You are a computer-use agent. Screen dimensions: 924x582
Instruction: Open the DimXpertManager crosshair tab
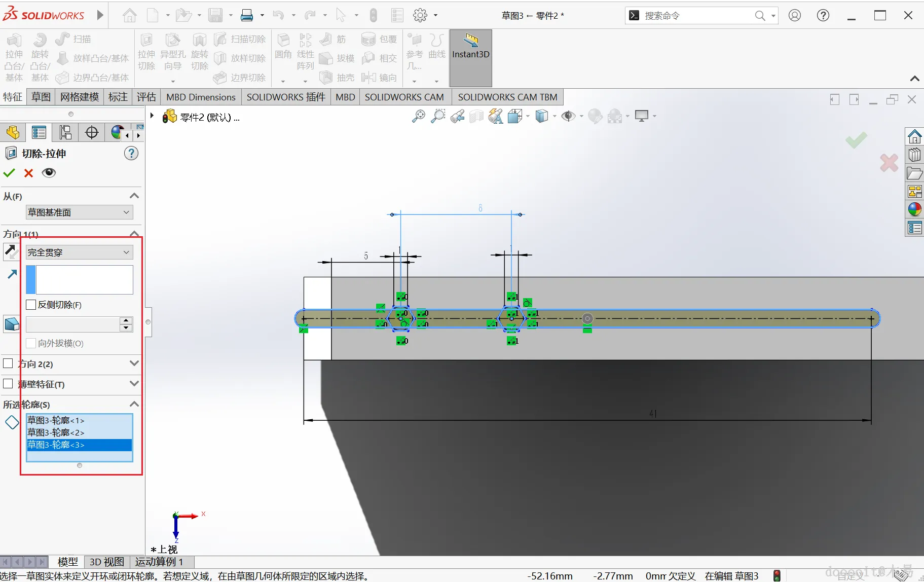(92, 133)
